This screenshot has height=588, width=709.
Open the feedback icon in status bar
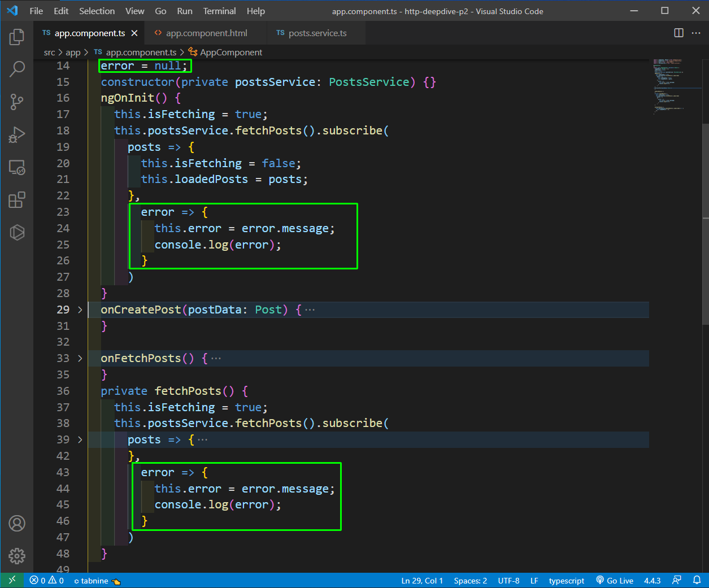677,580
